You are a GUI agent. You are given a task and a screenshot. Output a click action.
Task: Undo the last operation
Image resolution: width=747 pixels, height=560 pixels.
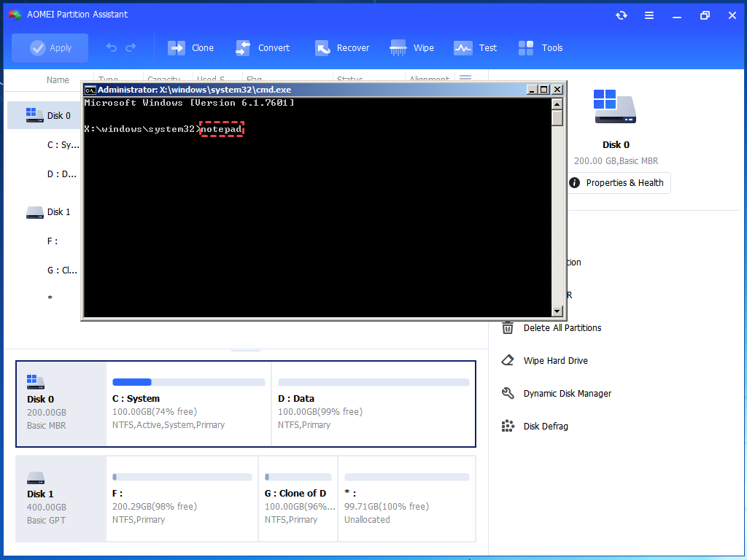112,47
